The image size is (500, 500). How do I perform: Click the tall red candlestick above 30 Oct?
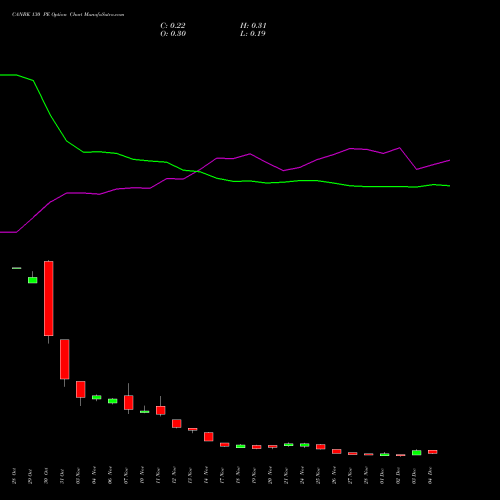point(49,298)
